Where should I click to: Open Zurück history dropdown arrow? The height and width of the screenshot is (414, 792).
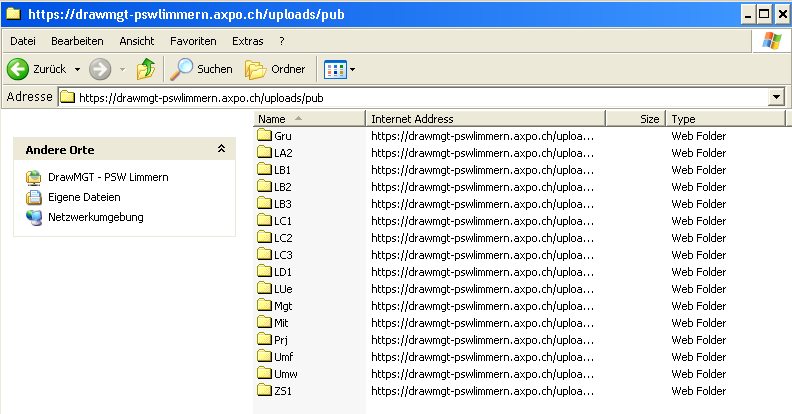tap(77, 70)
